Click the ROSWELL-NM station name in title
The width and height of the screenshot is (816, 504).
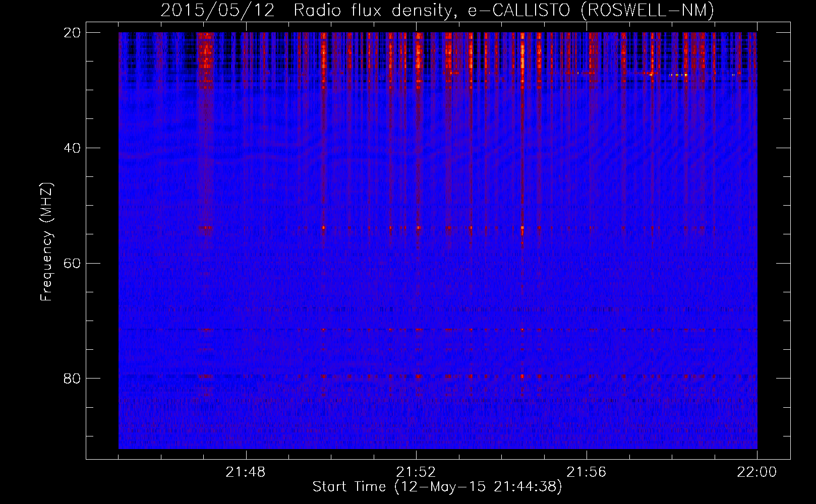tap(647, 11)
